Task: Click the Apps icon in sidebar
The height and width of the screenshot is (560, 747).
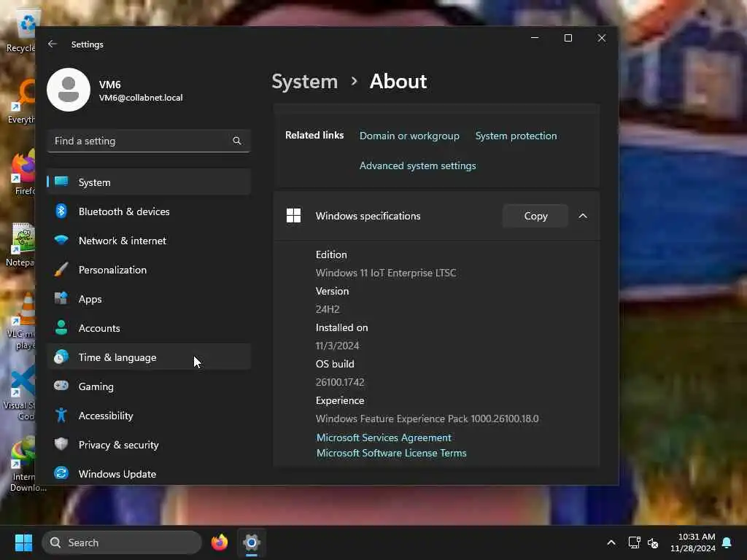Action: pos(61,298)
